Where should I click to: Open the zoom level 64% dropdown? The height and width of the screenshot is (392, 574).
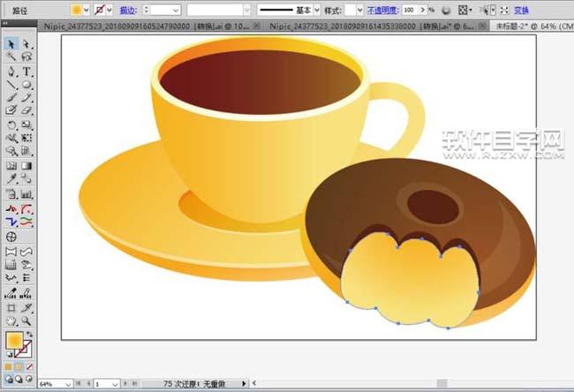[x=68, y=384]
